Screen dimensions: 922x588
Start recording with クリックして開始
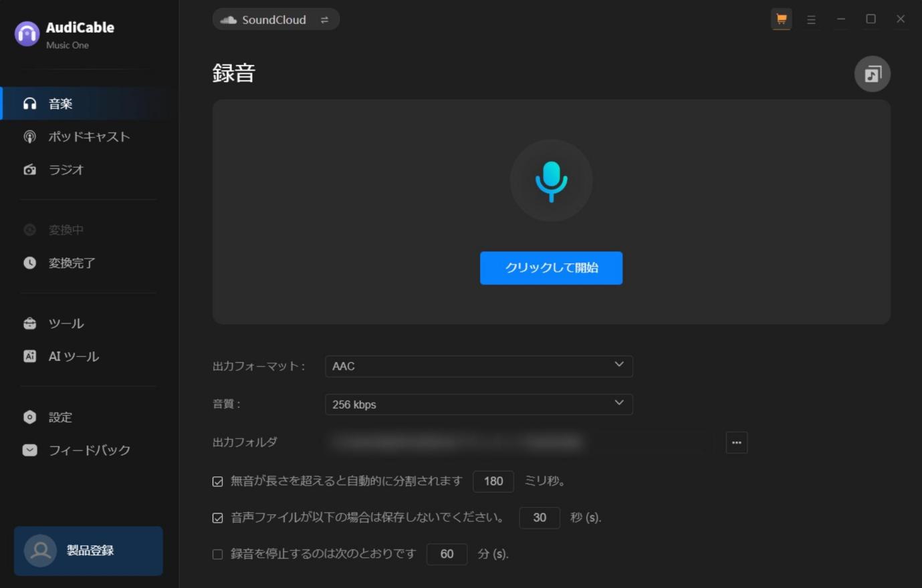551,268
